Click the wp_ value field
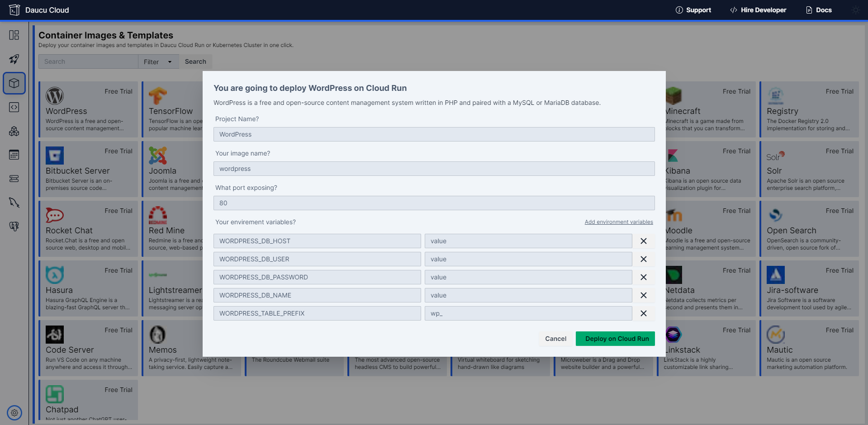 coord(528,313)
